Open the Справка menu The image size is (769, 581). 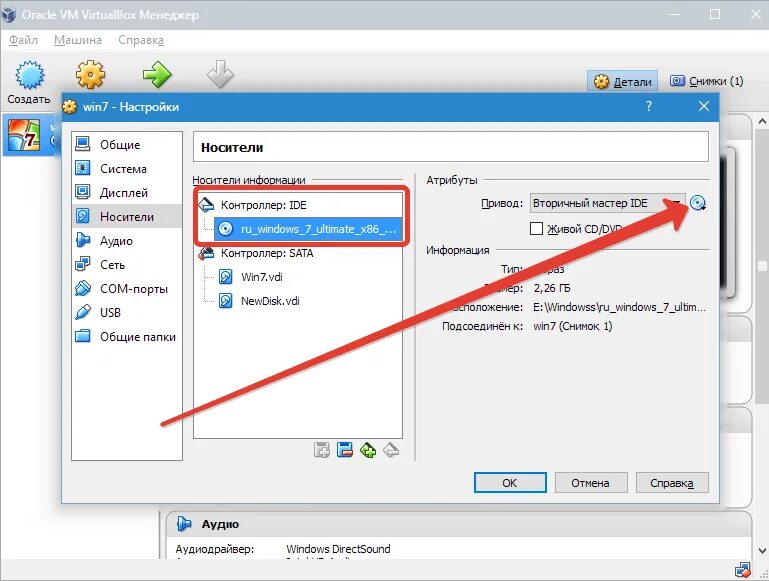pyautogui.click(x=141, y=40)
